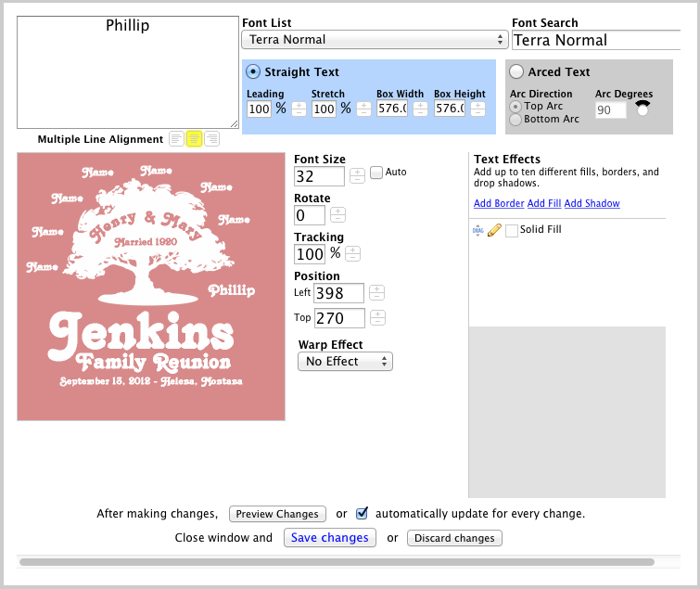Select right text alignment icon

coord(211,139)
